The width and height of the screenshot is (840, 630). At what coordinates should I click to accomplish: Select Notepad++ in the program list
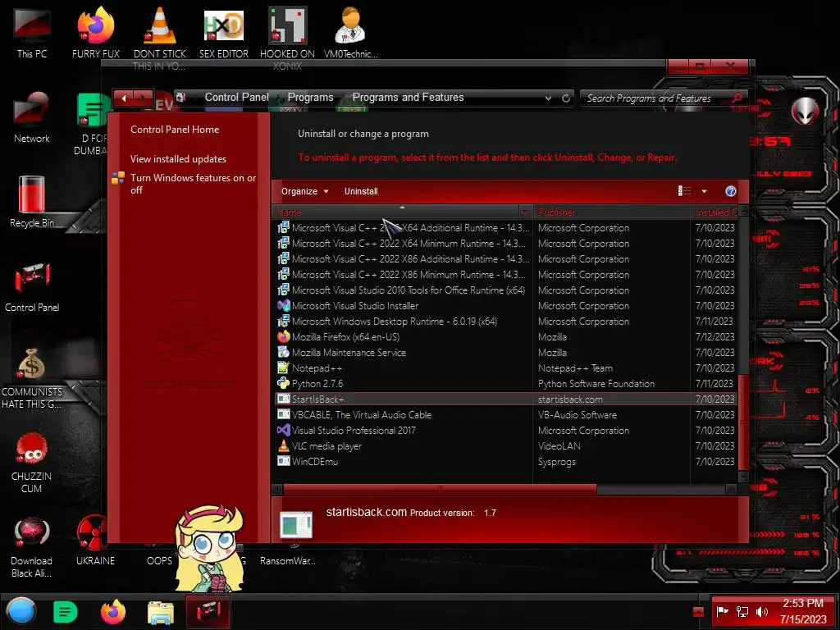click(x=505, y=368)
